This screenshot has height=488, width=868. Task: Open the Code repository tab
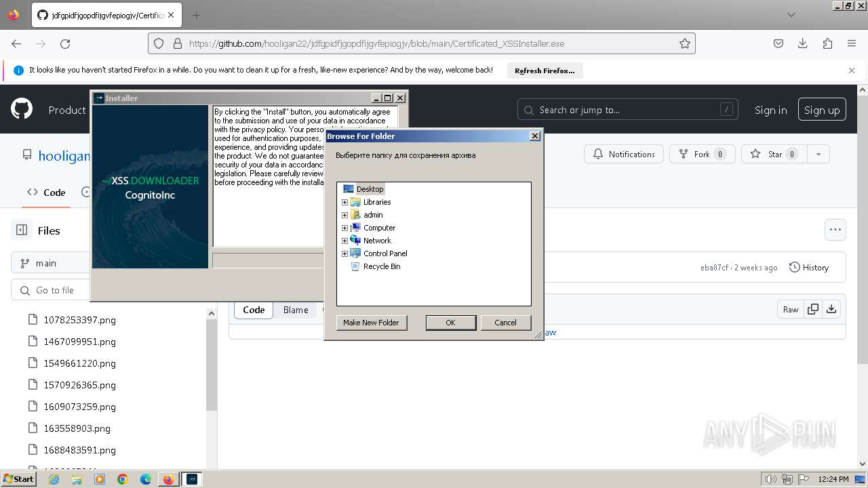pos(46,192)
